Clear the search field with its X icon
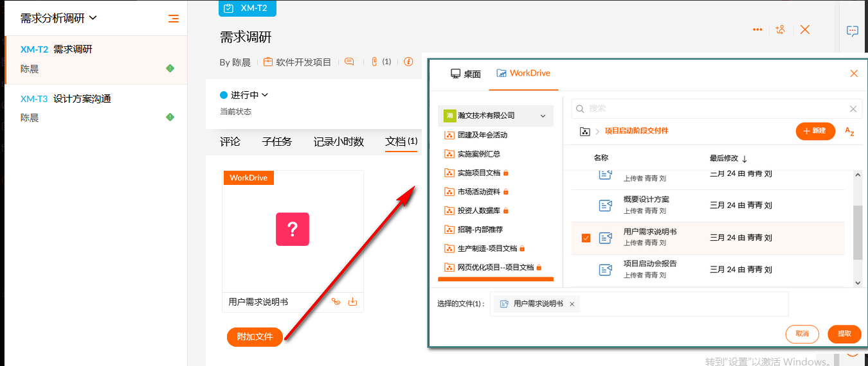 pos(853,109)
